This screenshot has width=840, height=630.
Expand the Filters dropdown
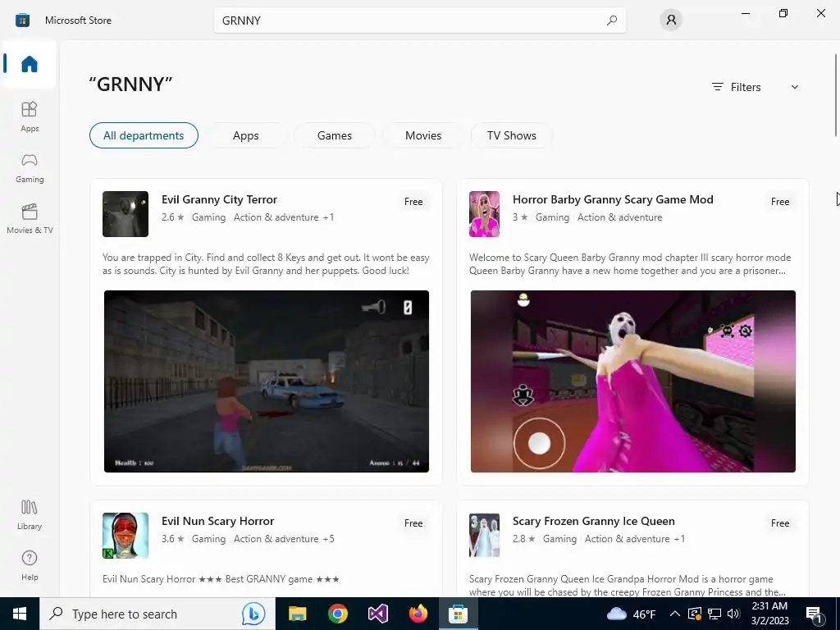pos(756,87)
